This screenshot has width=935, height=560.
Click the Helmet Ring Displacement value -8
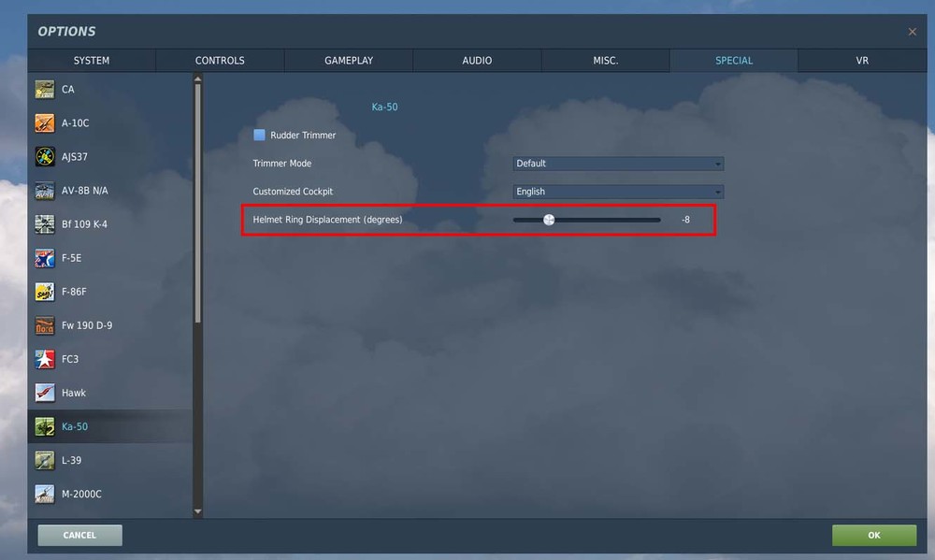pyautogui.click(x=685, y=220)
